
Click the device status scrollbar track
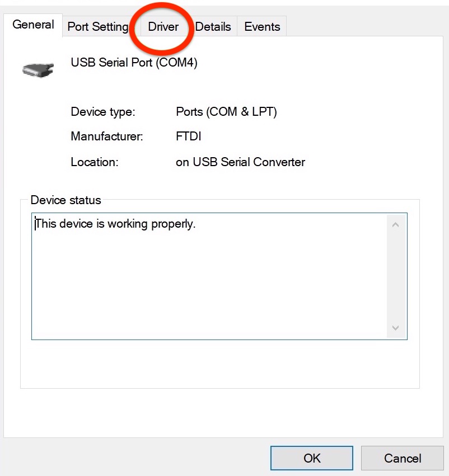(x=395, y=276)
